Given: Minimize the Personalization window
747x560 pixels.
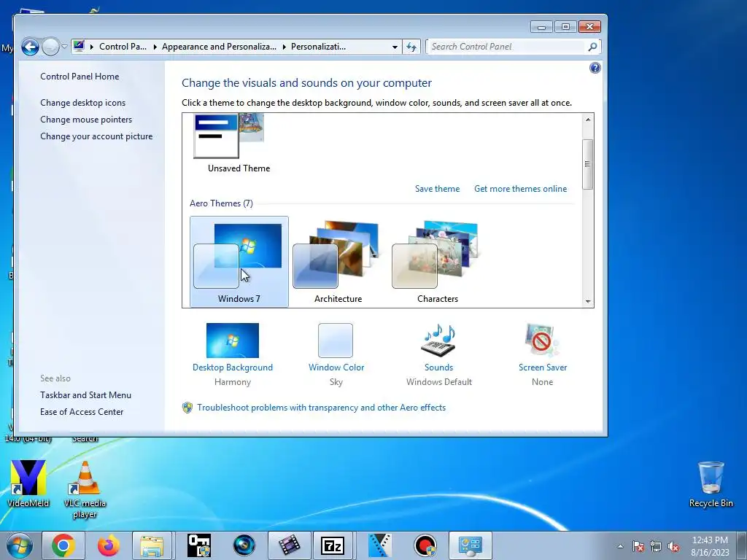Looking at the screenshot, I should 541,27.
